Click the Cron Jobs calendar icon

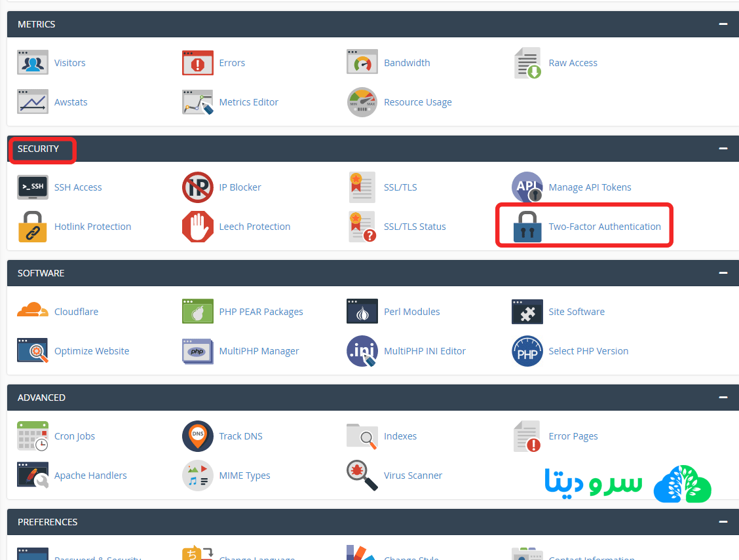click(x=33, y=436)
